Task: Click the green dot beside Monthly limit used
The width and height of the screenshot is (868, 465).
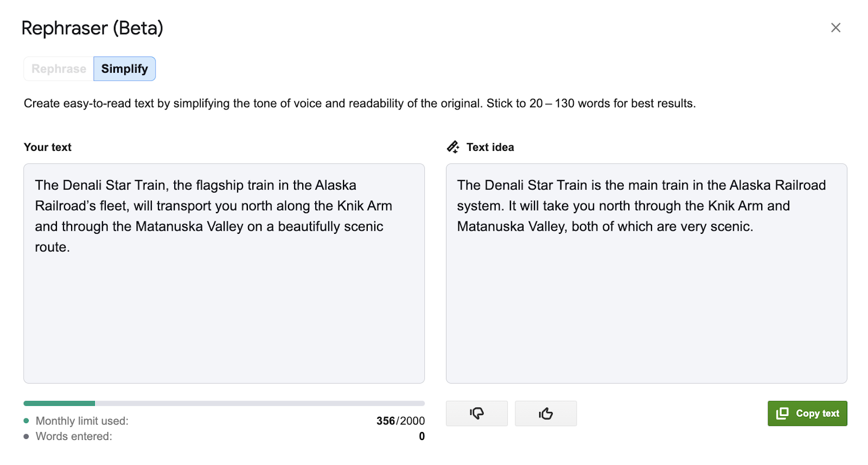Action: [x=27, y=421]
